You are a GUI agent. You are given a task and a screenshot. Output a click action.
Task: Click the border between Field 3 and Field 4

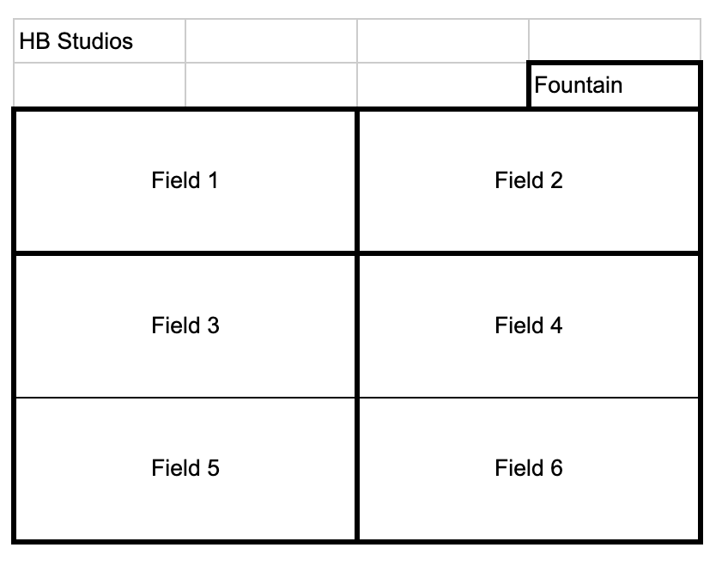click(357, 326)
